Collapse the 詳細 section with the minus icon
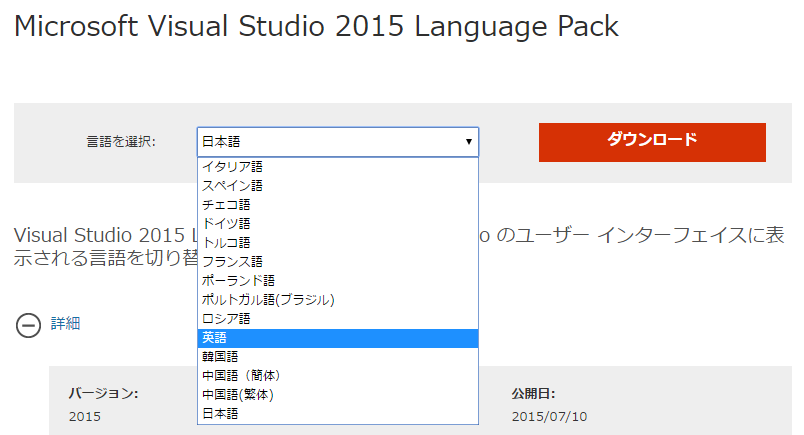Image resolution: width=804 pixels, height=435 pixels. coord(28,325)
